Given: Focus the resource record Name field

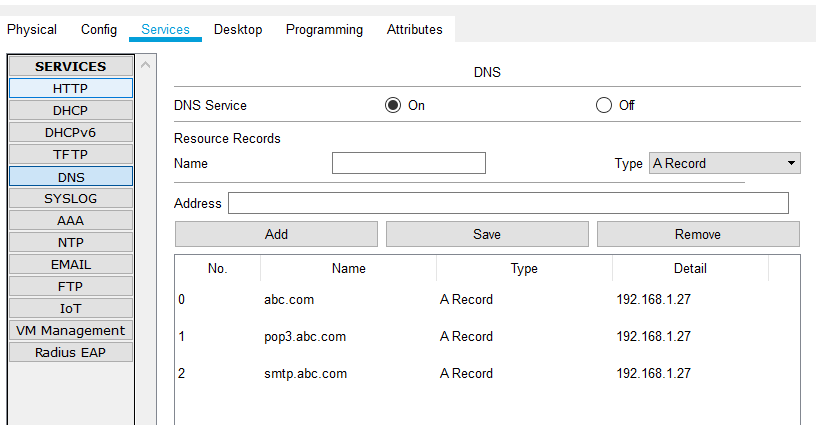Looking at the screenshot, I should (x=408, y=163).
